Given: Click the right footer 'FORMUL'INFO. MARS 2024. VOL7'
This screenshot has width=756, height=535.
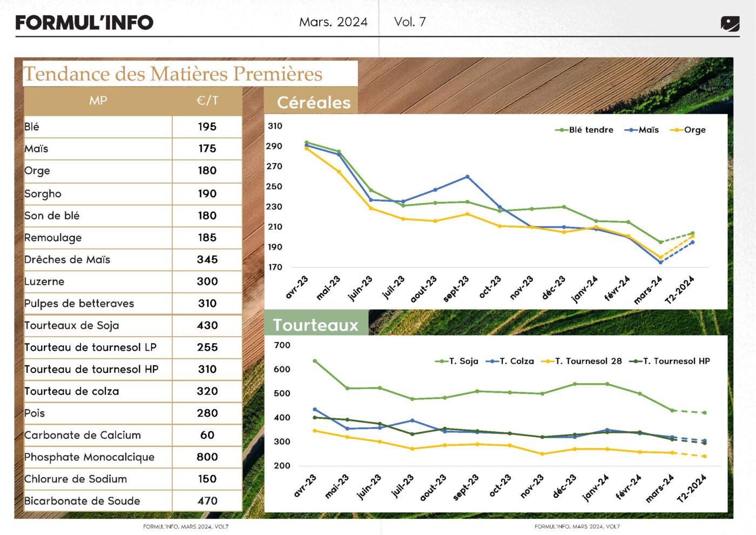Looking at the screenshot, I should (x=577, y=526).
